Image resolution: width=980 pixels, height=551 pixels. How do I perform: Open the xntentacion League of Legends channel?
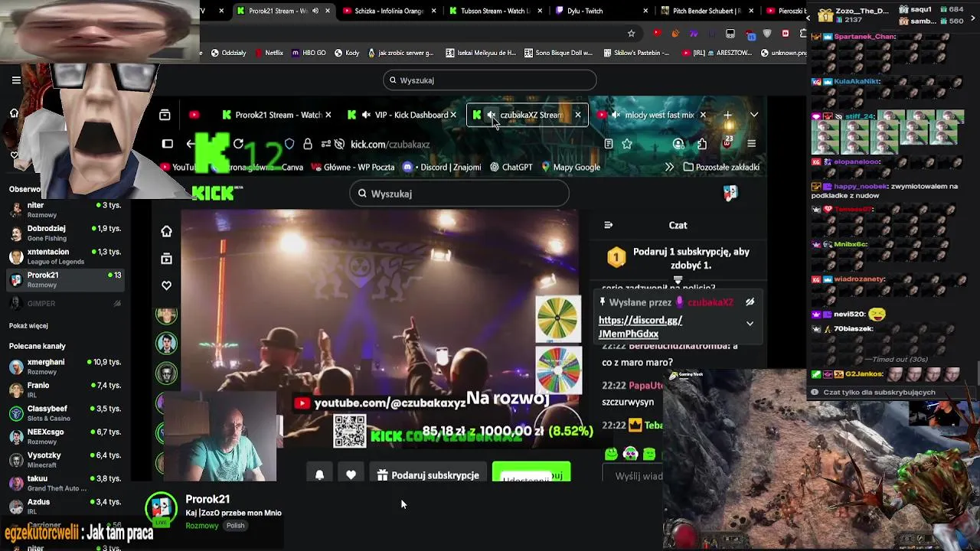(65, 256)
